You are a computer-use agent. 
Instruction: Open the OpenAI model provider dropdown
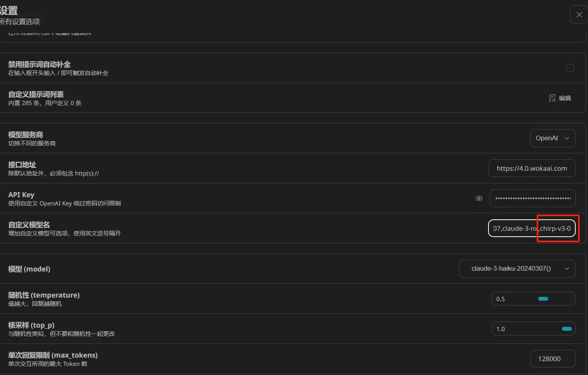(x=552, y=138)
